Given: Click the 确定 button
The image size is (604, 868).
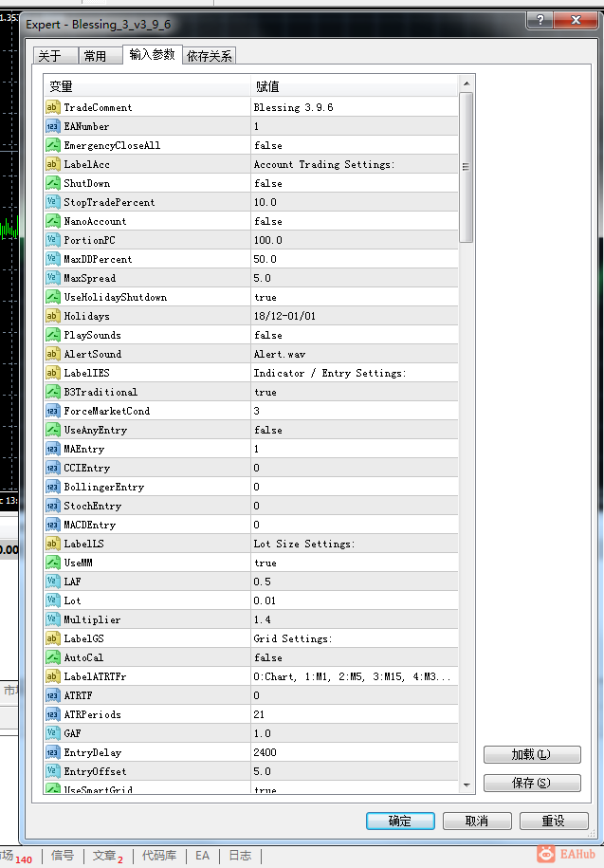Looking at the screenshot, I should pyautogui.click(x=400, y=821).
